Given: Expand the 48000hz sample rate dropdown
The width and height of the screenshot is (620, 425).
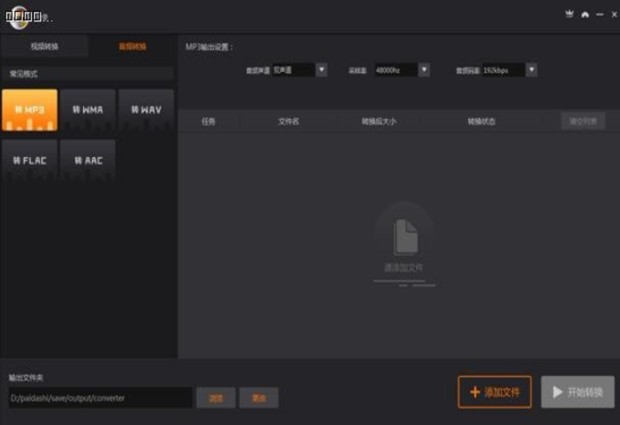Looking at the screenshot, I should [x=424, y=70].
